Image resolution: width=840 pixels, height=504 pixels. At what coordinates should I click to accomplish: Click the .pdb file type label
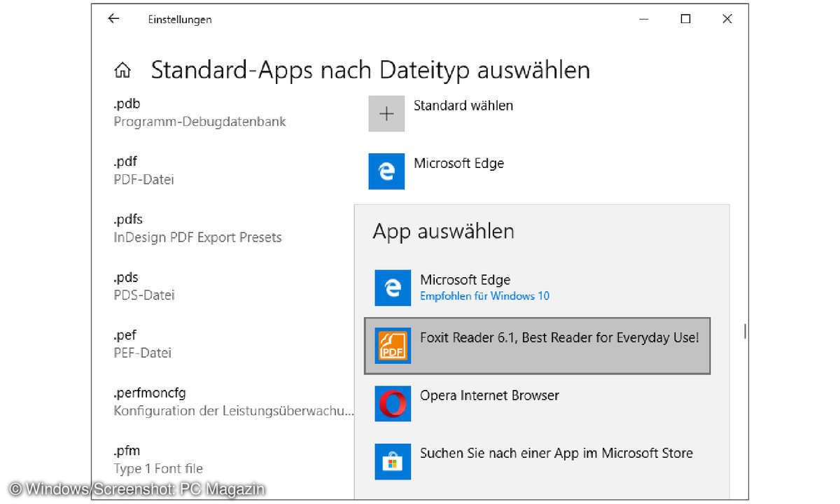(x=127, y=104)
